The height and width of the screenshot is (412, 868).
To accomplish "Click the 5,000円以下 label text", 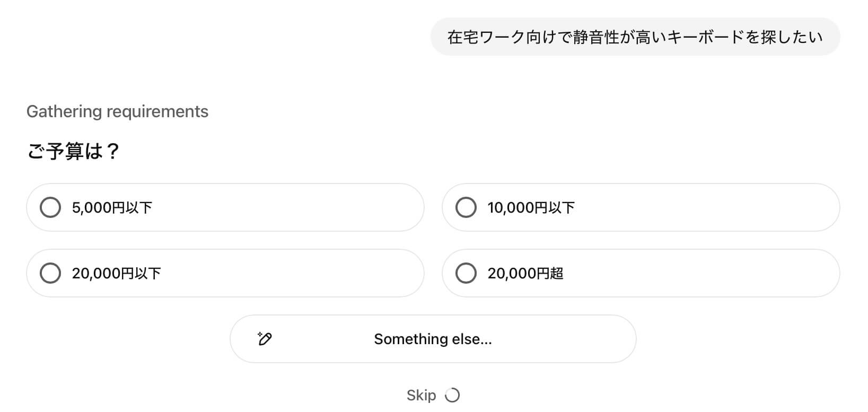I will coord(112,207).
